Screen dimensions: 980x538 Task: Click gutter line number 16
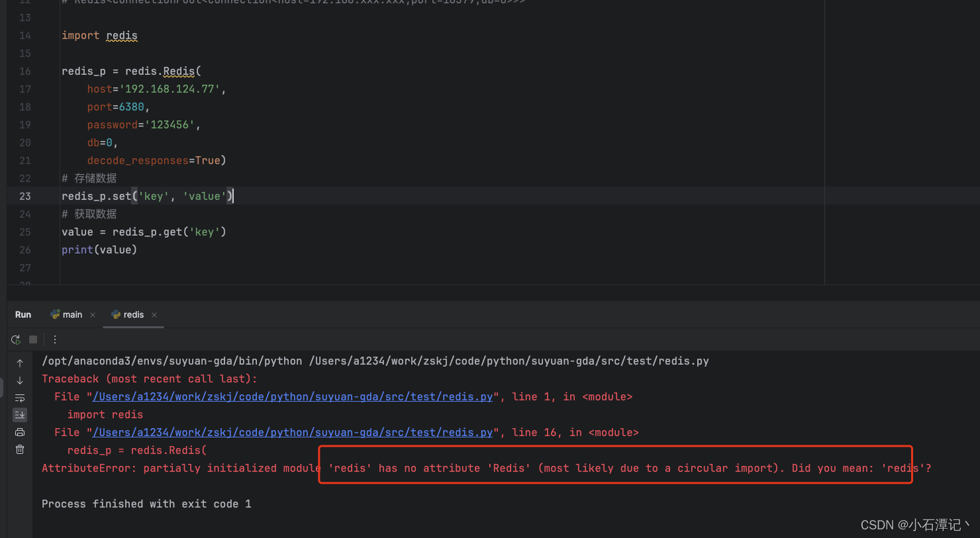pyautogui.click(x=25, y=71)
